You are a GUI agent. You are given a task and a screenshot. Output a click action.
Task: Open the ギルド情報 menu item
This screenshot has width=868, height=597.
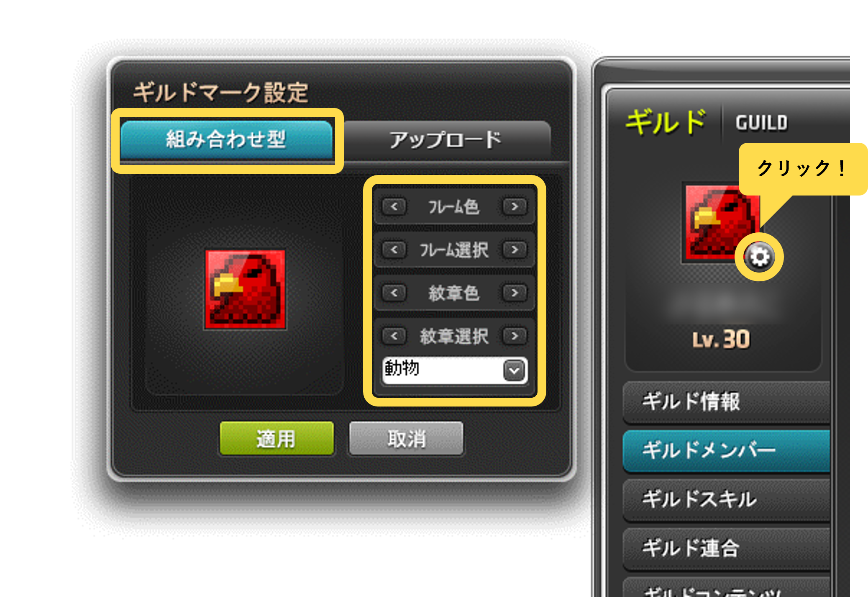(727, 402)
